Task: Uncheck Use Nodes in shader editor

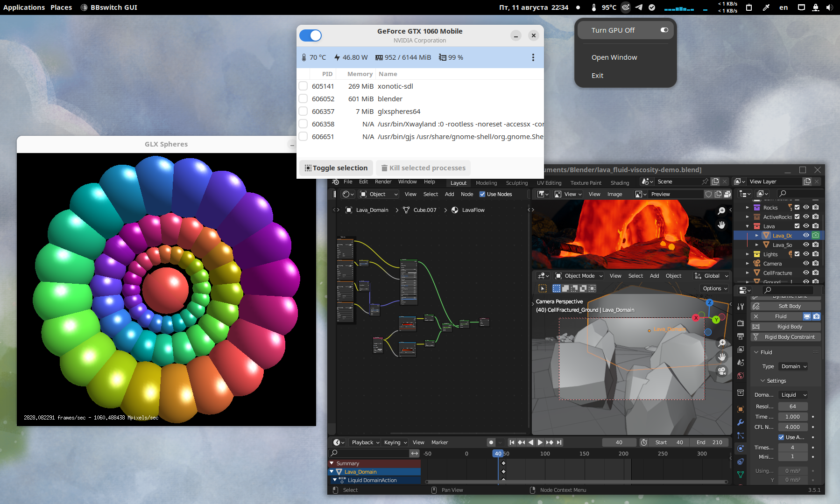Action: pyautogui.click(x=482, y=194)
